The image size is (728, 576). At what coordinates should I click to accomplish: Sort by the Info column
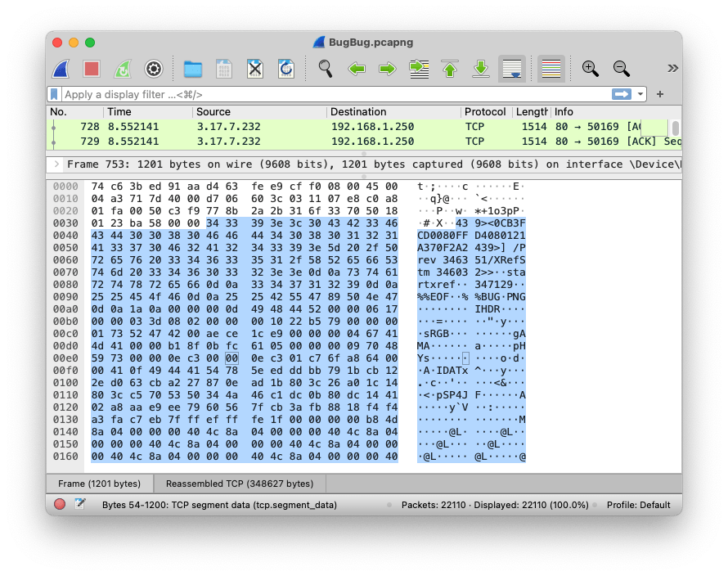tap(616, 112)
